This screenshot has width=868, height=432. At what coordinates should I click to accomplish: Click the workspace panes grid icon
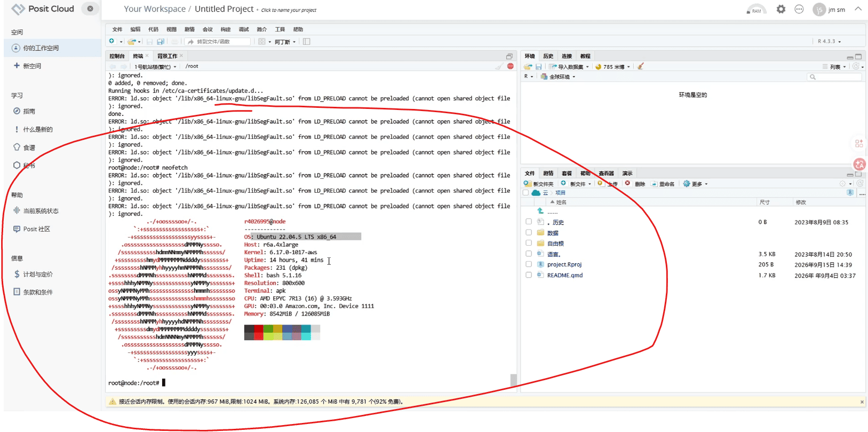click(x=262, y=42)
